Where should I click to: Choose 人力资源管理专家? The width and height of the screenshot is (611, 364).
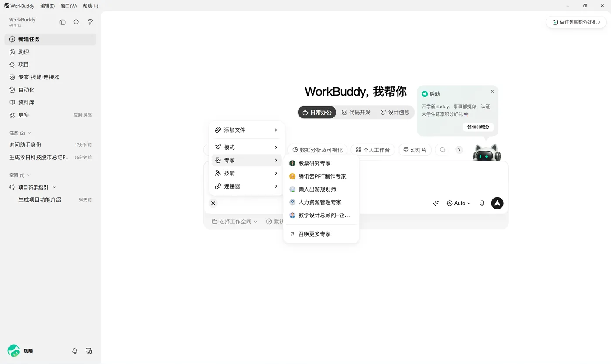point(321,203)
